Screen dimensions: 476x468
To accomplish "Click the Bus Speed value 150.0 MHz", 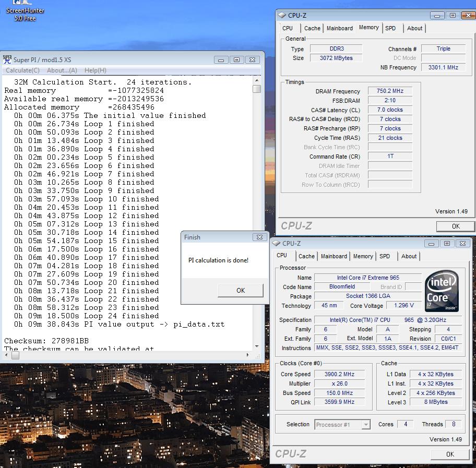I will (x=339, y=393).
